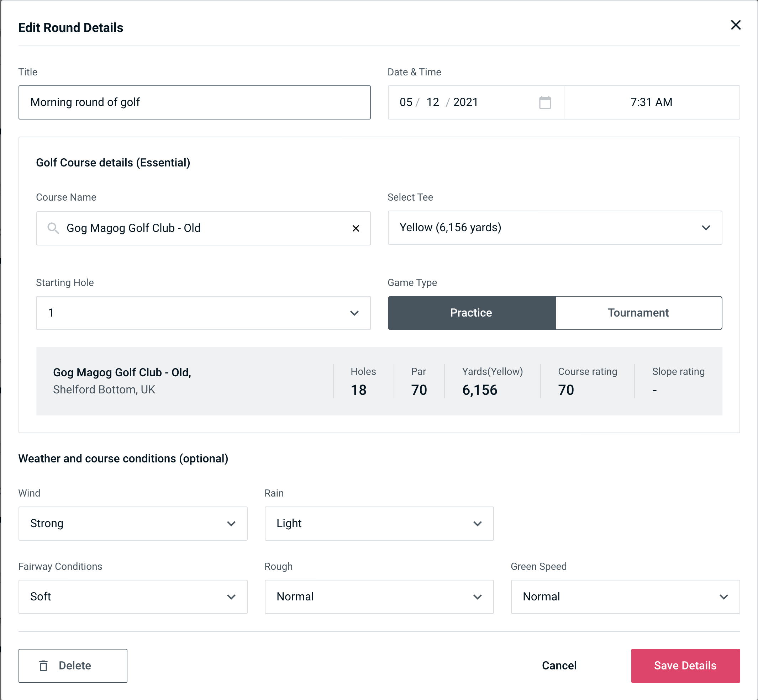The image size is (758, 700).
Task: Toggle Game Type to Practice
Action: click(471, 313)
